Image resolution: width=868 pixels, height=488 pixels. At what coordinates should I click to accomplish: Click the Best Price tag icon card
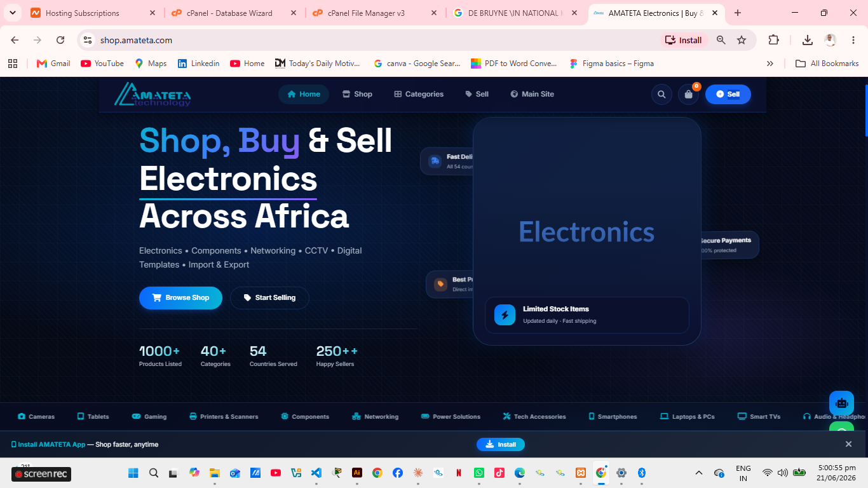click(450, 284)
